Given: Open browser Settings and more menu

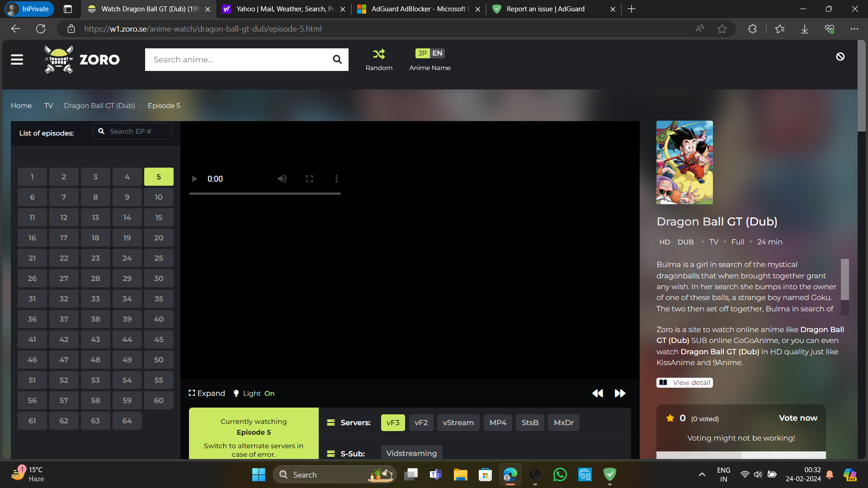Looking at the screenshot, I should (854, 29).
